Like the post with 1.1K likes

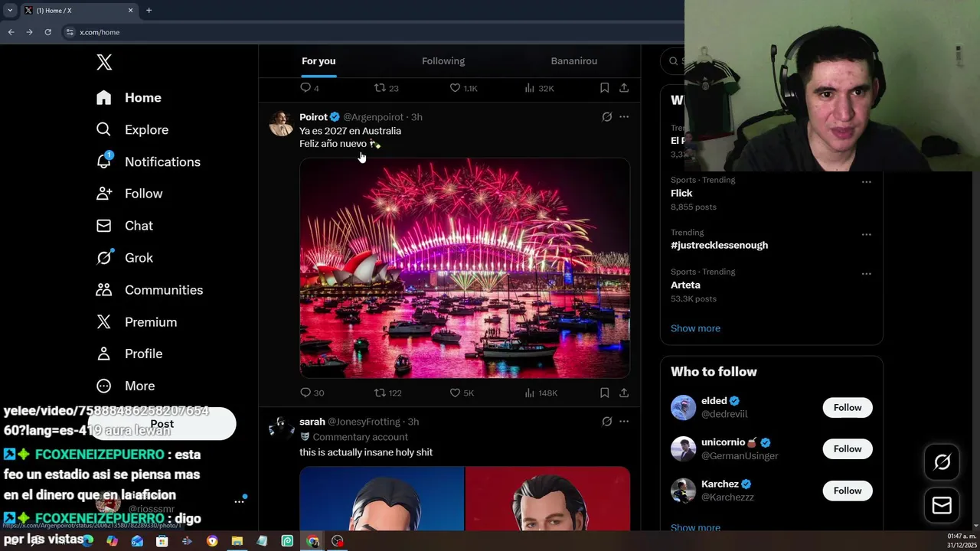point(463,88)
